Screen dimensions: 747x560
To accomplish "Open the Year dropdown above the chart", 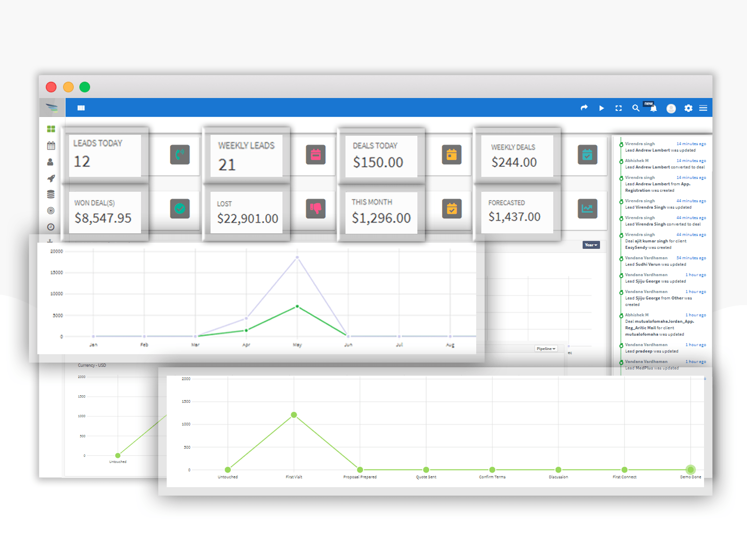I will [x=591, y=245].
